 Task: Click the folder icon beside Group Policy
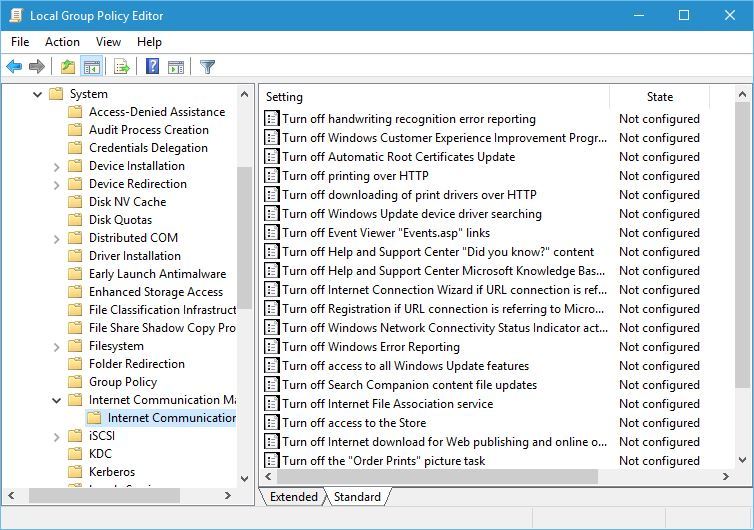[75, 382]
